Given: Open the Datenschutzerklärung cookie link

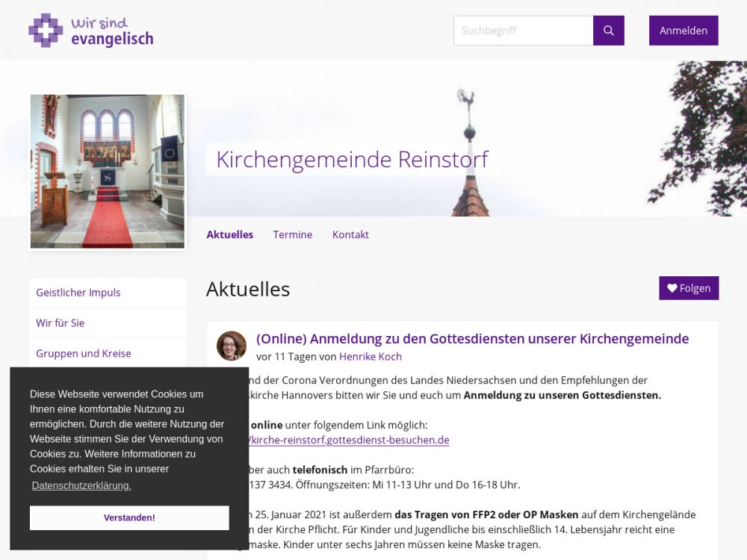Looking at the screenshot, I should click(81, 485).
